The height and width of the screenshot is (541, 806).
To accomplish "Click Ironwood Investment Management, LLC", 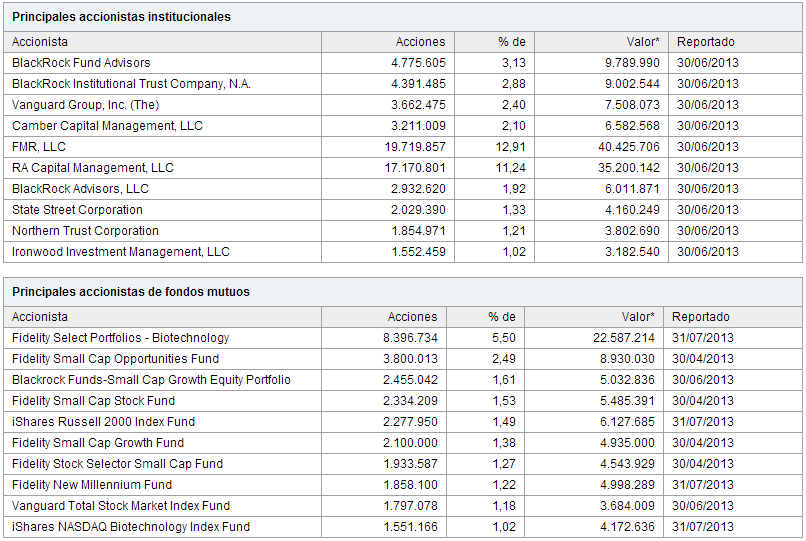I will coord(121,252).
